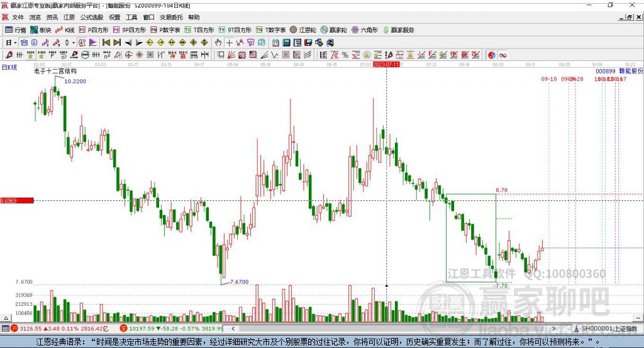
Task: Open the 江恩 menu
Action: tap(69, 17)
